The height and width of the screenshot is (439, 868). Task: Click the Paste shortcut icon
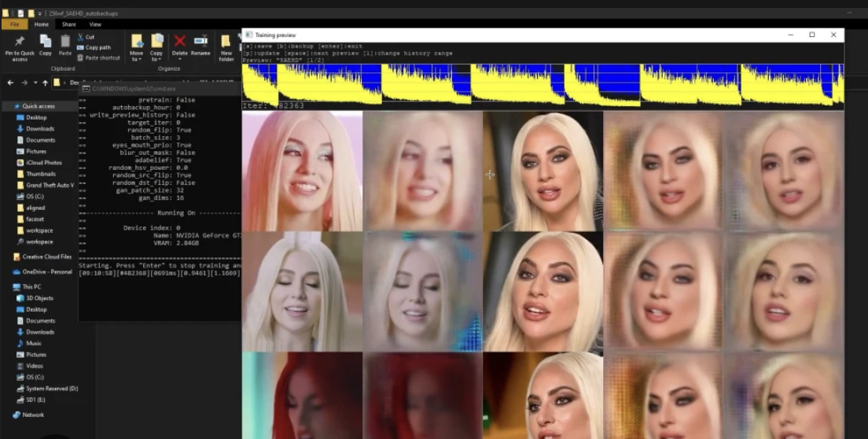81,57
